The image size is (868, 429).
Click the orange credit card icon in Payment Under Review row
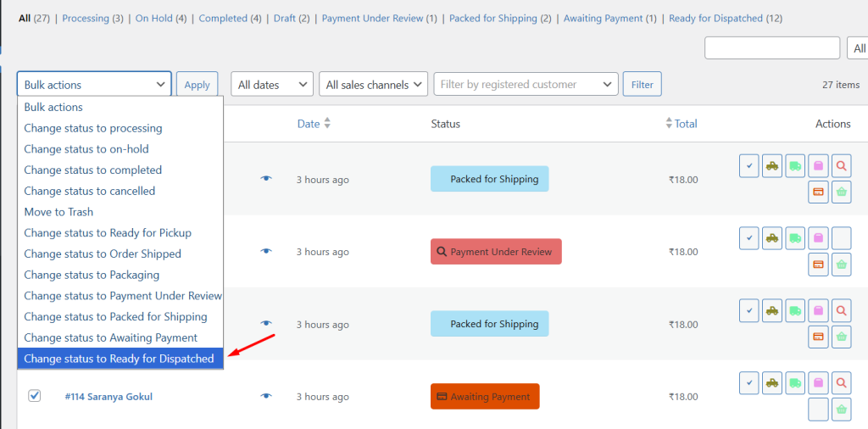(x=818, y=265)
